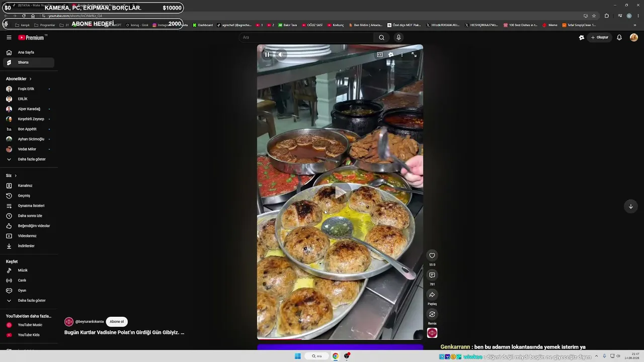Image resolution: width=644 pixels, height=362 pixels.
Task: Search with voice using microphone icon
Action: coord(398,37)
